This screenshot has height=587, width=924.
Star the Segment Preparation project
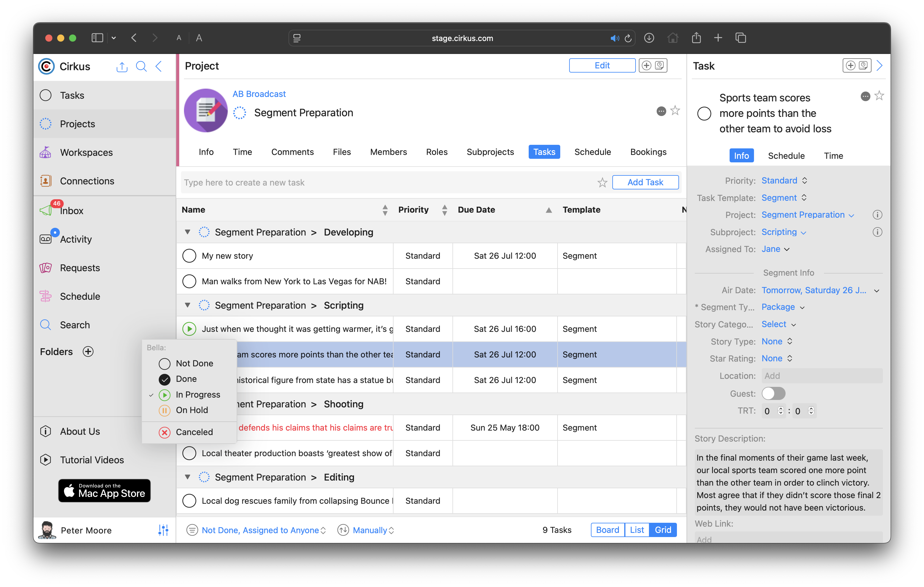click(x=675, y=111)
